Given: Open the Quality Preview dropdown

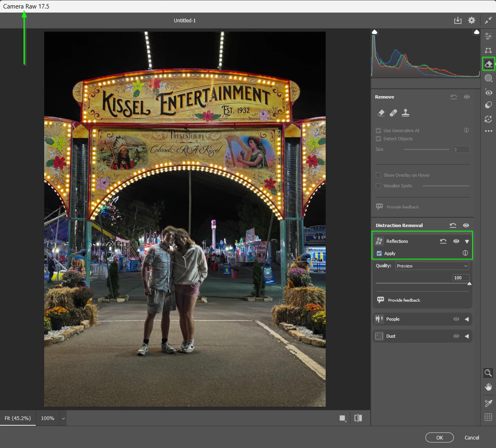Looking at the screenshot, I should pyautogui.click(x=432, y=266).
